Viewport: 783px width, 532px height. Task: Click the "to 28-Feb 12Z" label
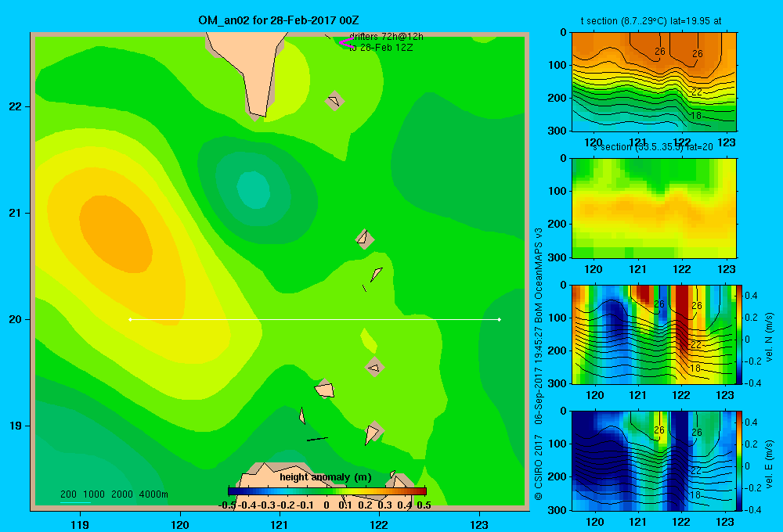click(381, 48)
